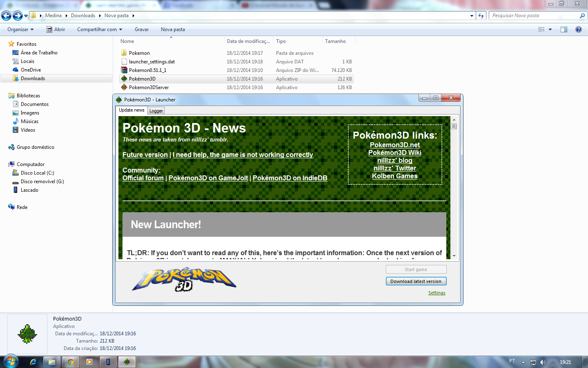Switch to the Update news tab
The height and width of the screenshot is (368, 588).
(131, 110)
